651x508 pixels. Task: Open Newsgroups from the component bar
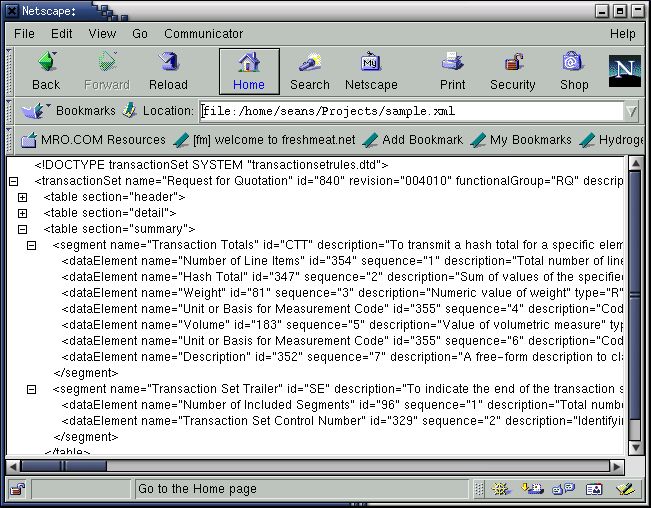click(x=563, y=489)
